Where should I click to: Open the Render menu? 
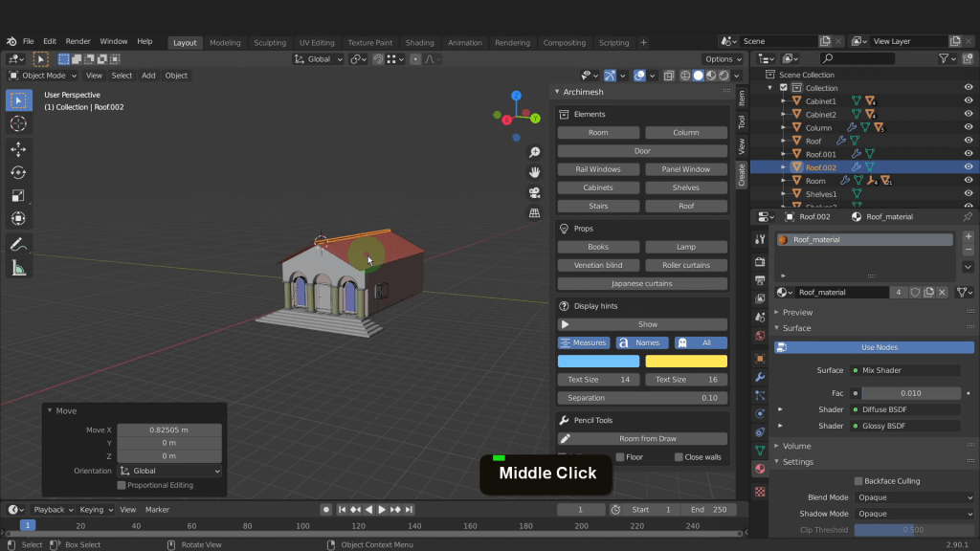pos(78,42)
